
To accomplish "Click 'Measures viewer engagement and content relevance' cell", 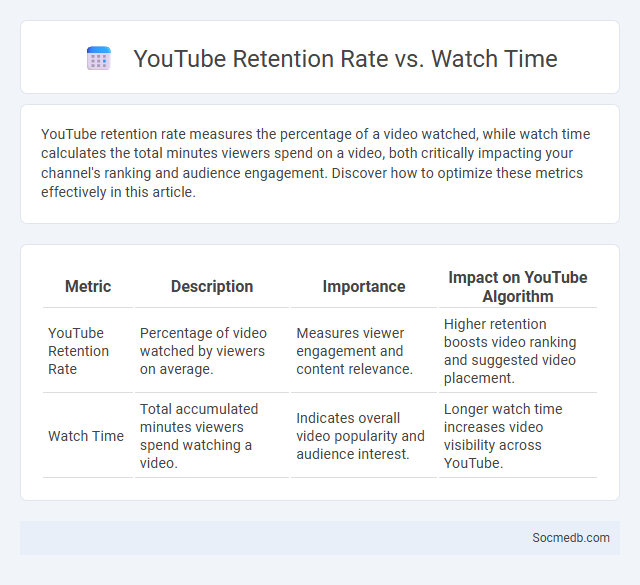I will click(364, 351).
